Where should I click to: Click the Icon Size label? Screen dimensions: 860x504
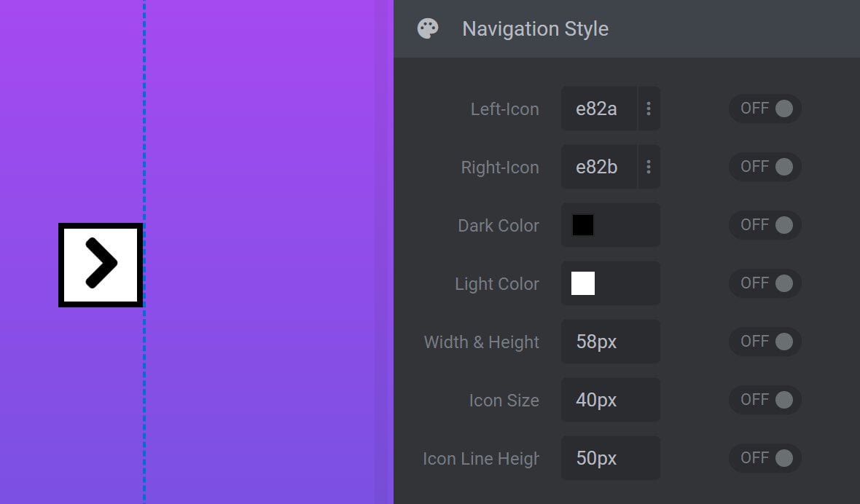tap(504, 401)
